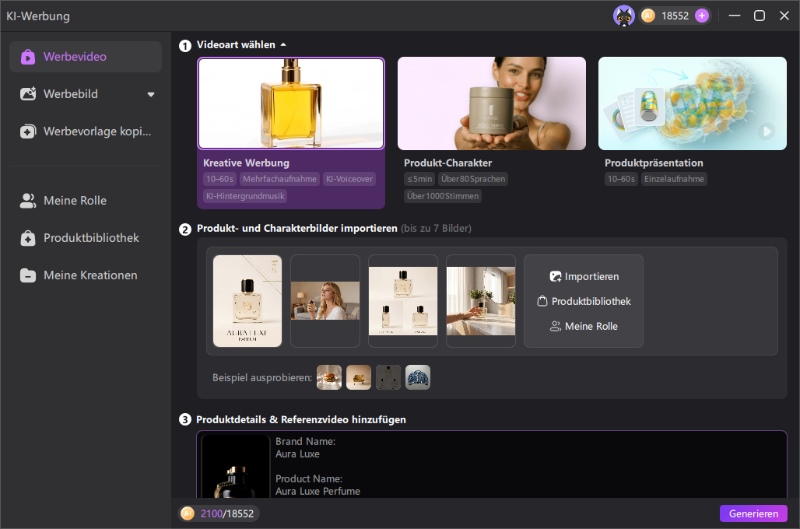Click the top AI credits coin icon
The width and height of the screenshot is (800, 529).
click(648, 16)
